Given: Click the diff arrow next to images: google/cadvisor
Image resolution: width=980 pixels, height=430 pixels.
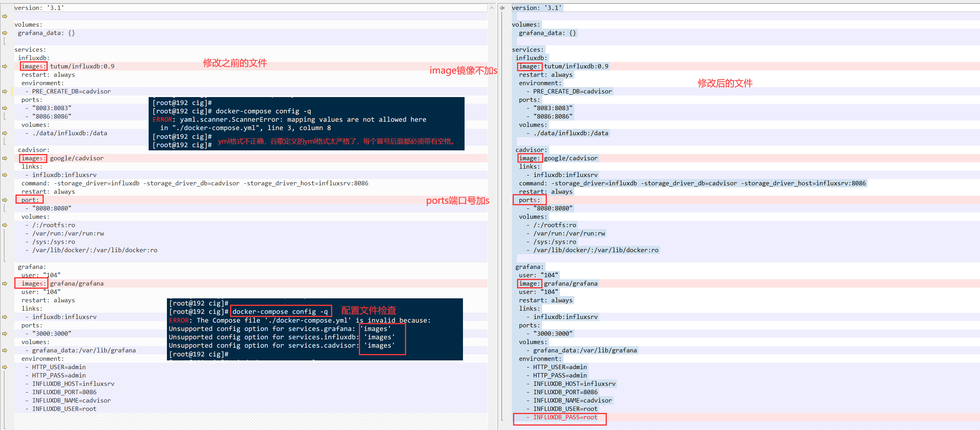Looking at the screenshot, I should point(5,158).
